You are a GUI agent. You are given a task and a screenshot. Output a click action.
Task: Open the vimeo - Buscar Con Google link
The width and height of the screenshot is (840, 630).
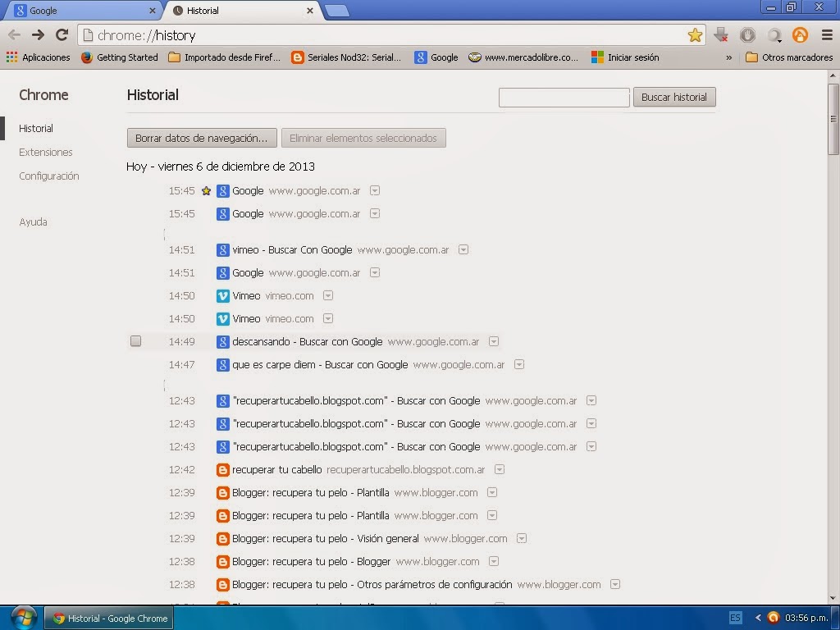pyautogui.click(x=292, y=249)
